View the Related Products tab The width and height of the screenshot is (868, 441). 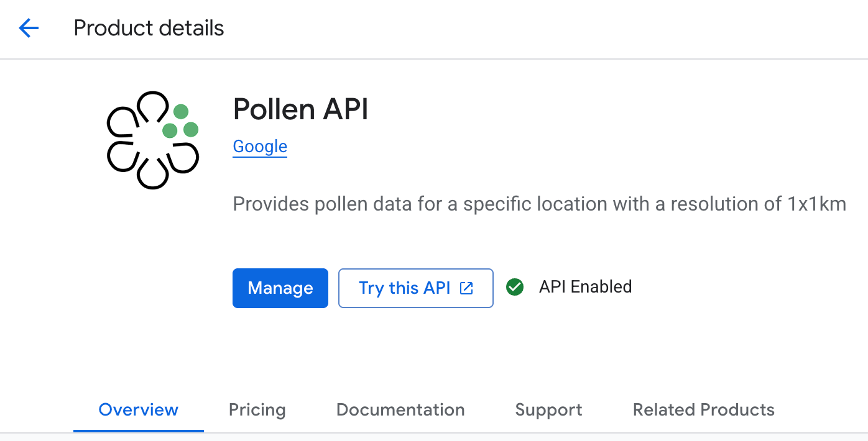[x=703, y=410]
